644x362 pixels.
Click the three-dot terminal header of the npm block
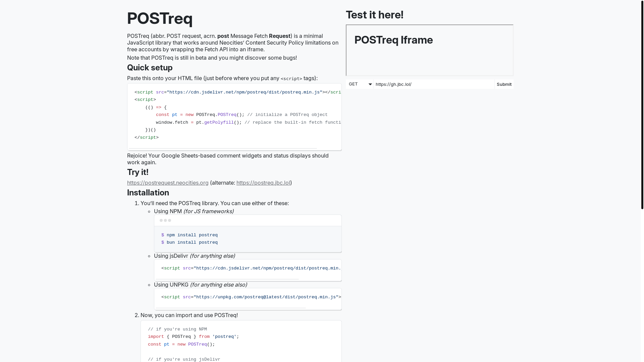(x=248, y=221)
